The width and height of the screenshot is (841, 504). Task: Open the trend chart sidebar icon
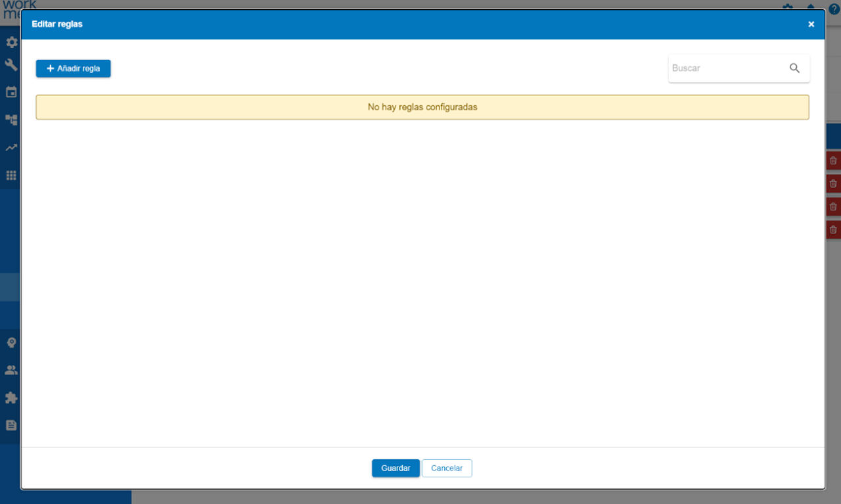pyautogui.click(x=11, y=148)
